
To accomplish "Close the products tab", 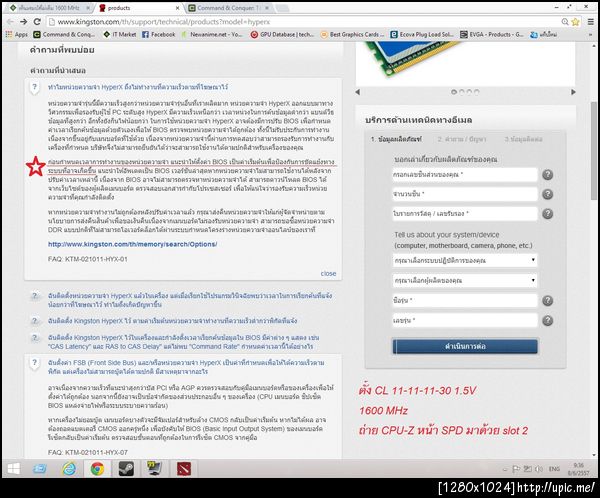I will (x=177, y=8).
